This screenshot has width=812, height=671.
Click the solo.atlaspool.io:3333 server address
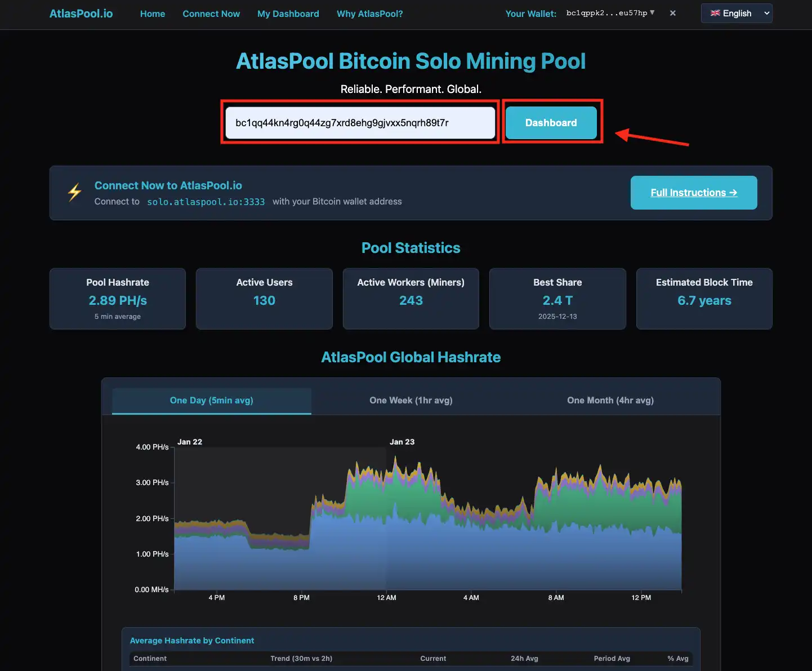pos(206,202)
